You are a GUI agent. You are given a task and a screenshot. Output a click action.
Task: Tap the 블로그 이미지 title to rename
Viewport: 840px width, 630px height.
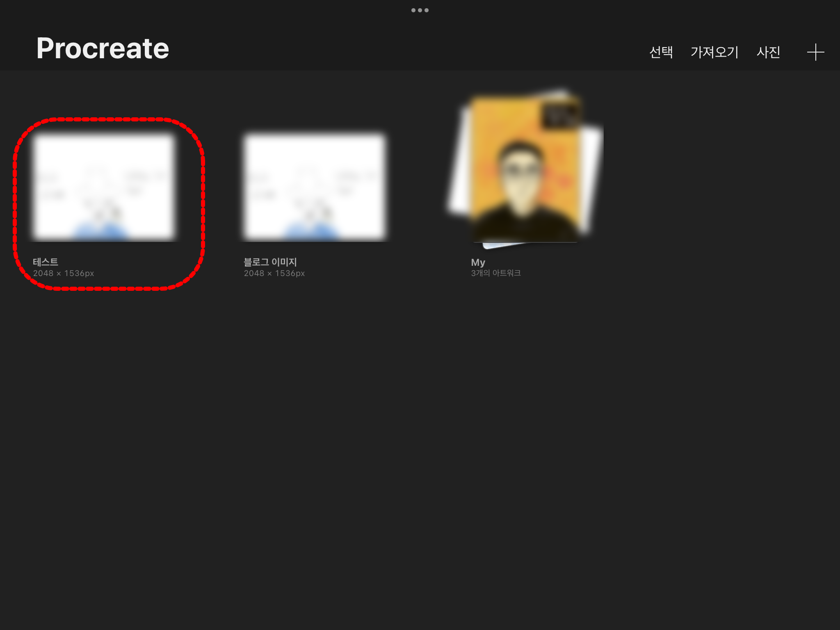(x=270, y=262)
